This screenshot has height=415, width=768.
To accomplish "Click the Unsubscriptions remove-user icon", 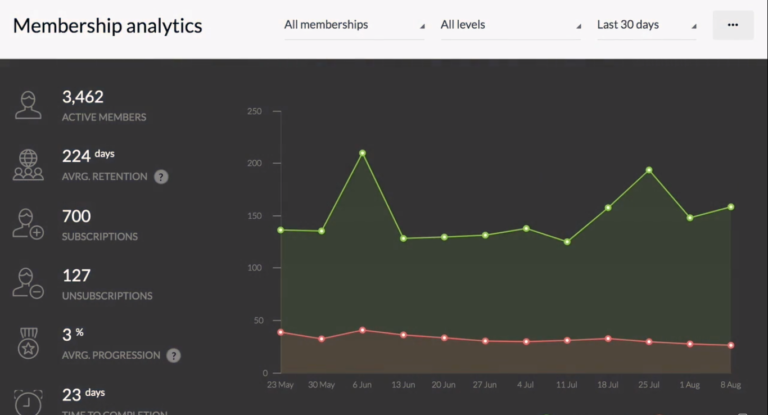I will pos(28,284).
